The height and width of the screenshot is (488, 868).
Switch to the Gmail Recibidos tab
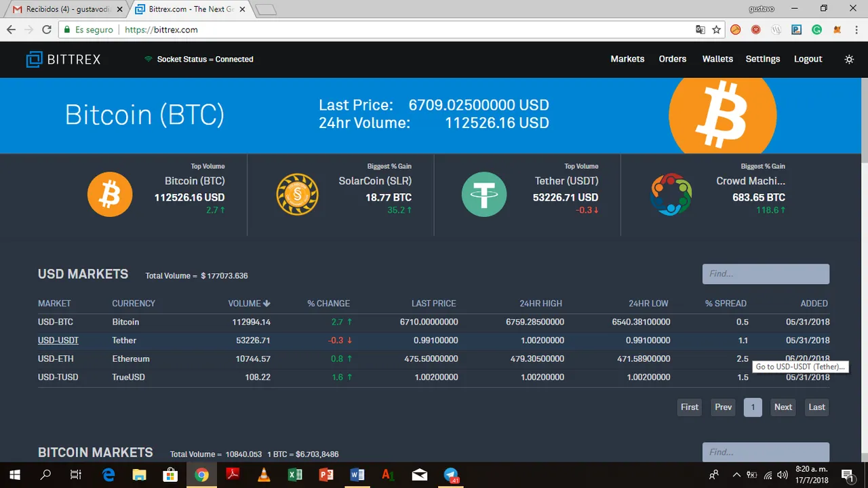coord(64,9)
